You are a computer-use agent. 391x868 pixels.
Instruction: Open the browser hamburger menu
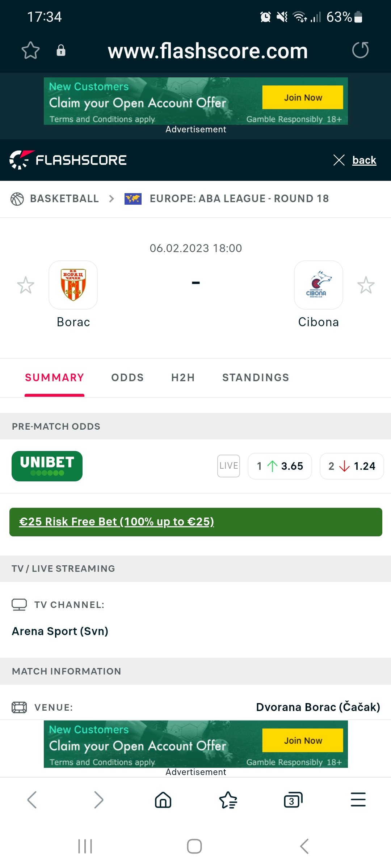pyautogui.click(x=358, y=800)
